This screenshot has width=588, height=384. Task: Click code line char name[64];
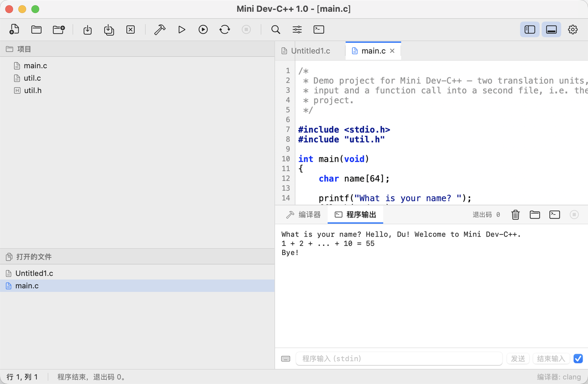(x=354, y=179)
